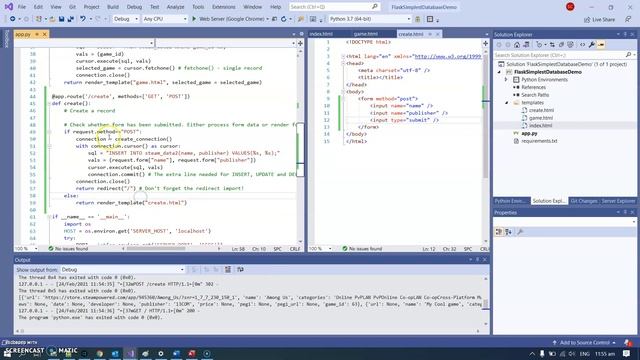
Task: Open the Extensions menu
Action: [224, 7]
